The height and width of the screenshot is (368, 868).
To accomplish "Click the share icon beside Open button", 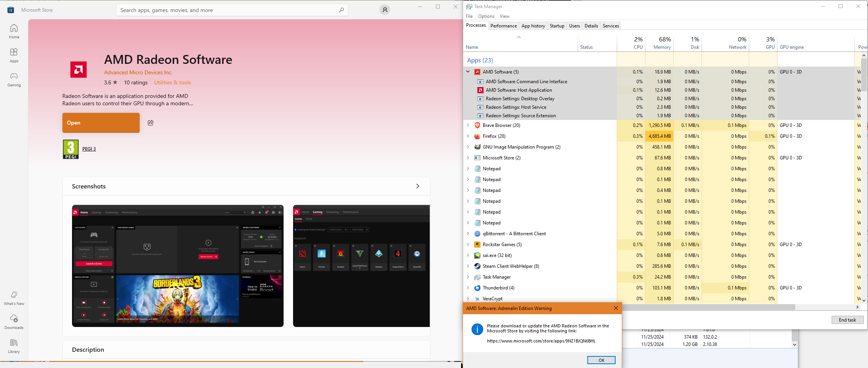I will [151, 123].
